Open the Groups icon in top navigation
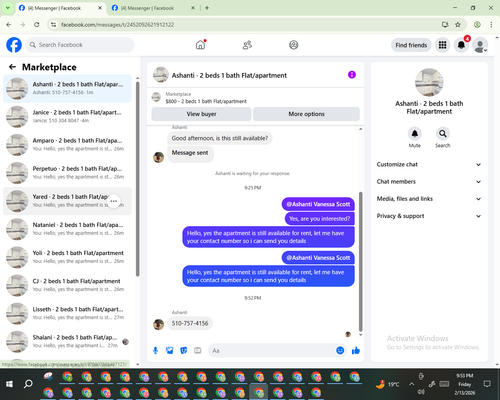Image resolution: width=500 pixels, height=400 pixels. (x=293, y=45)
